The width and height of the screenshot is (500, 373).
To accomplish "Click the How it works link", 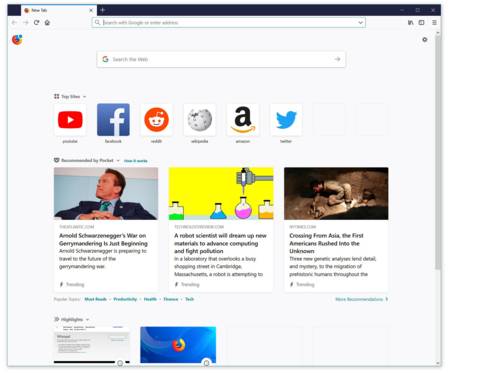I will point(135,161).
